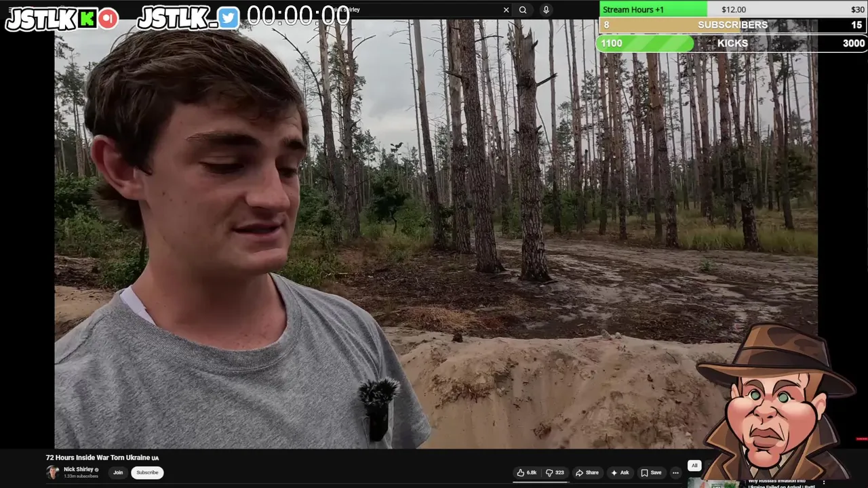Share the video

click(x=587, y=472)
